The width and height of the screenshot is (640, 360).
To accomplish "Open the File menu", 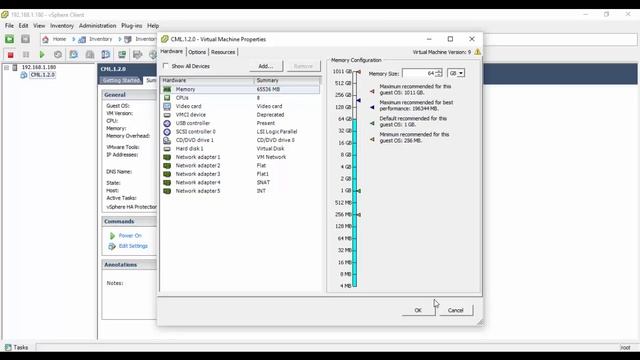I will point(9,26).
